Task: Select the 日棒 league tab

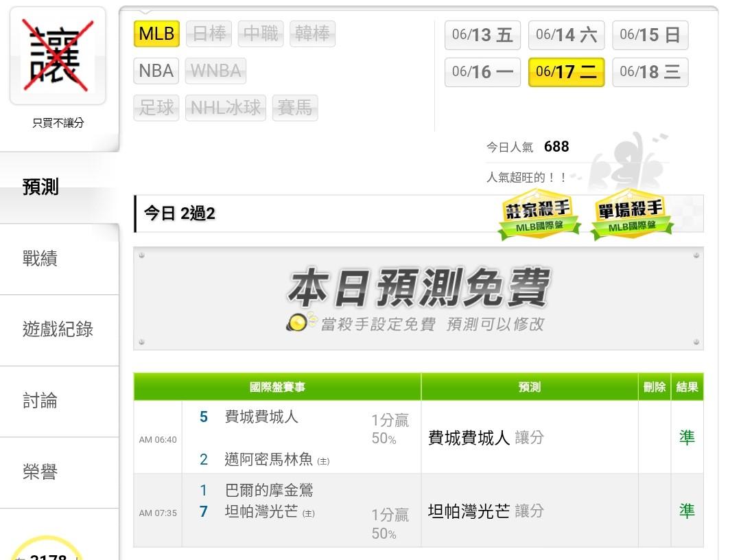Action: click(209, 34)
